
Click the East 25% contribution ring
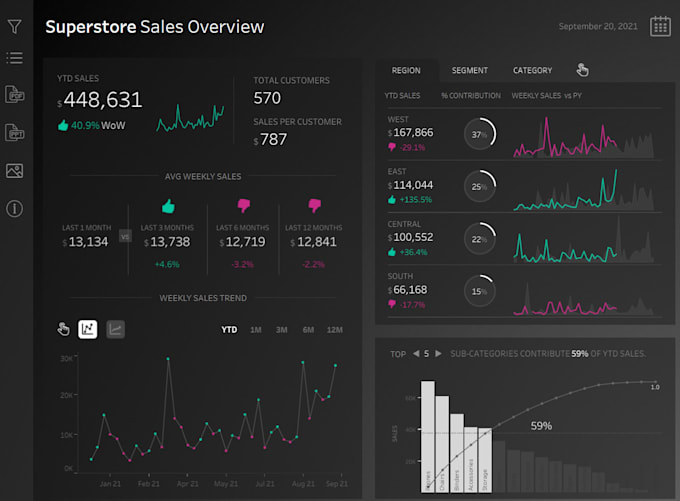pos(480,186)
